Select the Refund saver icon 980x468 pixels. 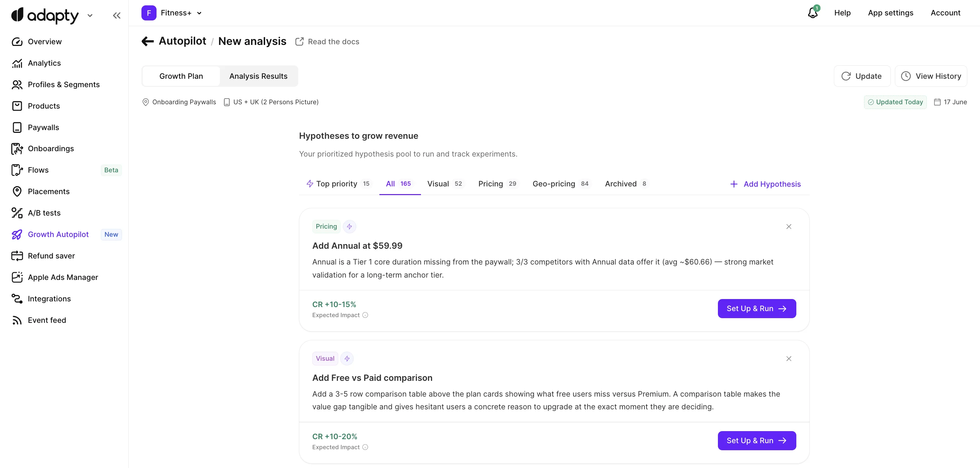click(x=17, y=256)
